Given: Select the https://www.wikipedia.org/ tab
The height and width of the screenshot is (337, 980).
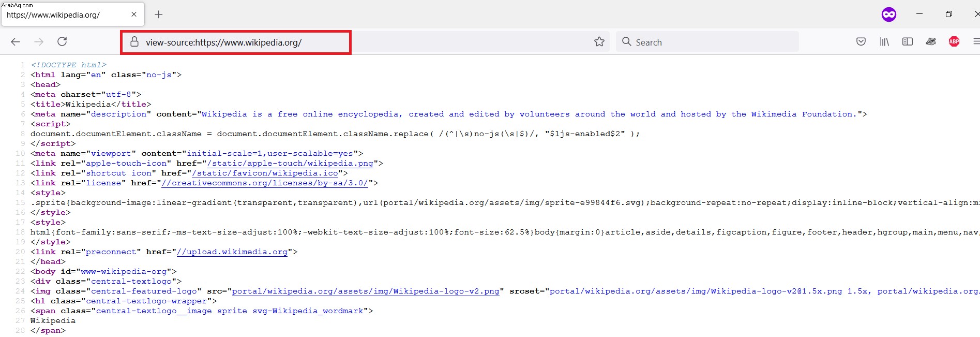Looking at the screenshot, I should [73, 14].
